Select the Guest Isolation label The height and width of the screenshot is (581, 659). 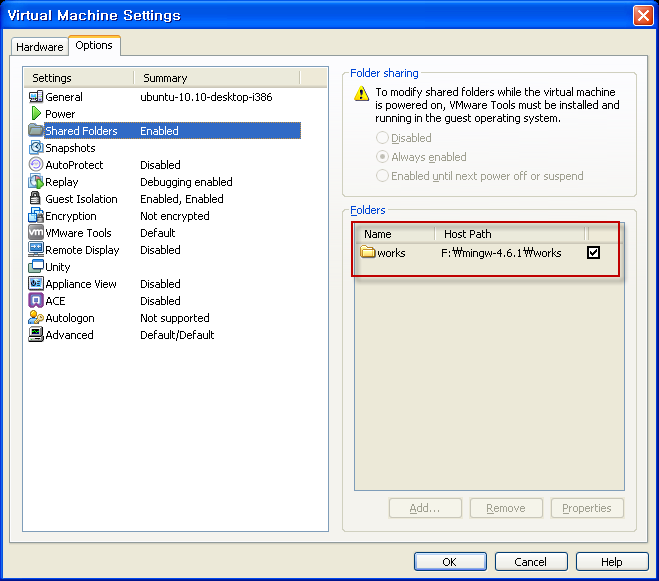[x=81, y=199]
